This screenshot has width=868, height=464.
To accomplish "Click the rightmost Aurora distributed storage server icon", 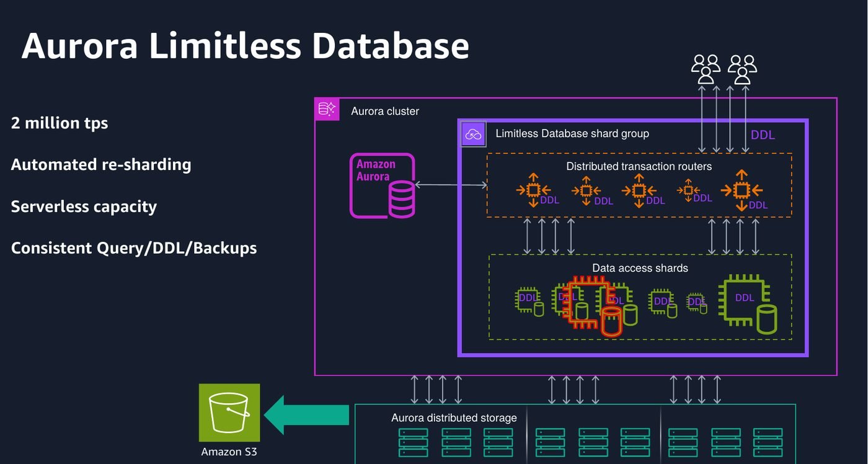I will [768, 442].
